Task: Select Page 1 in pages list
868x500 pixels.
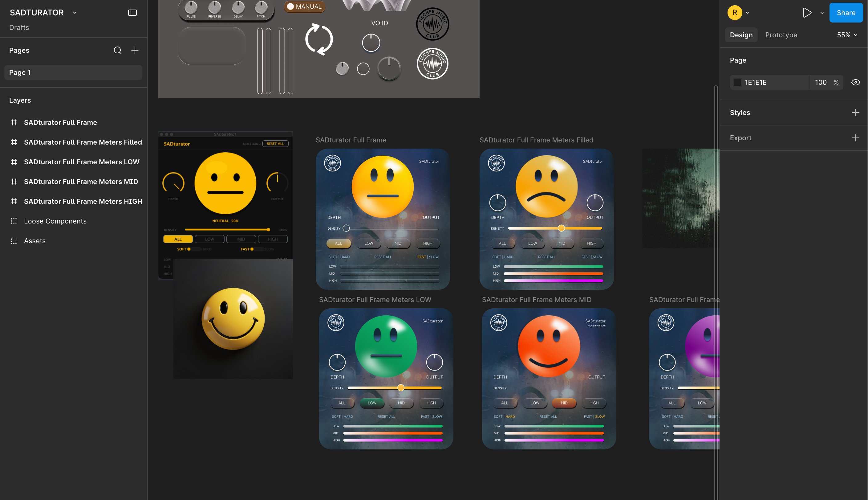Action: click(x=73, y=72)
